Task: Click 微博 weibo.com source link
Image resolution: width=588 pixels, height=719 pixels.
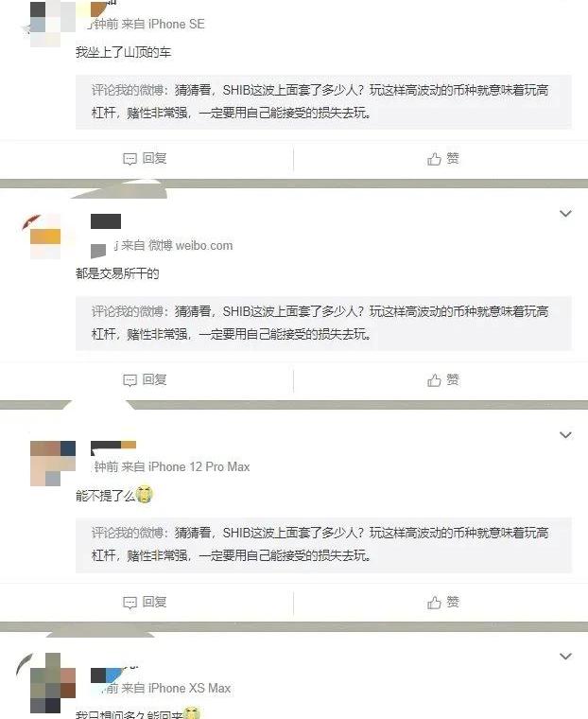Action: click(190, 245)
